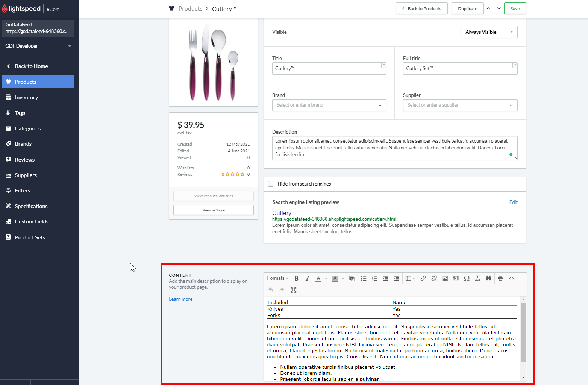Click the remove link icon

coord(434,278)
